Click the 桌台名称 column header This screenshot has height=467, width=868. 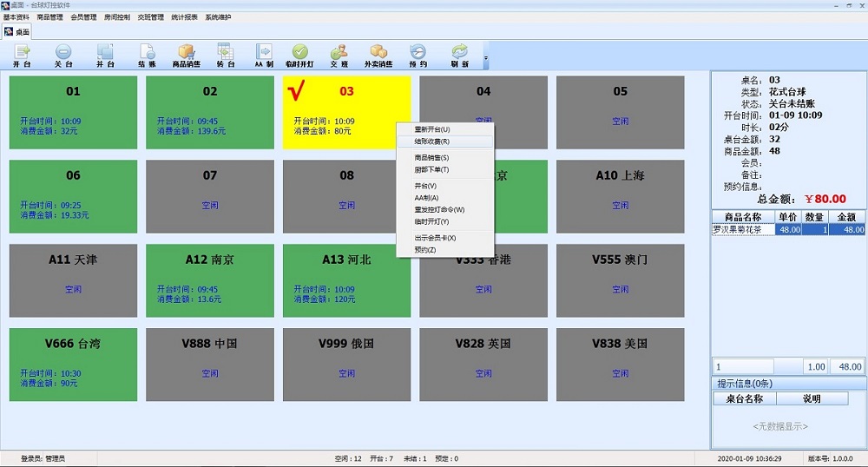tap(745, 398)
